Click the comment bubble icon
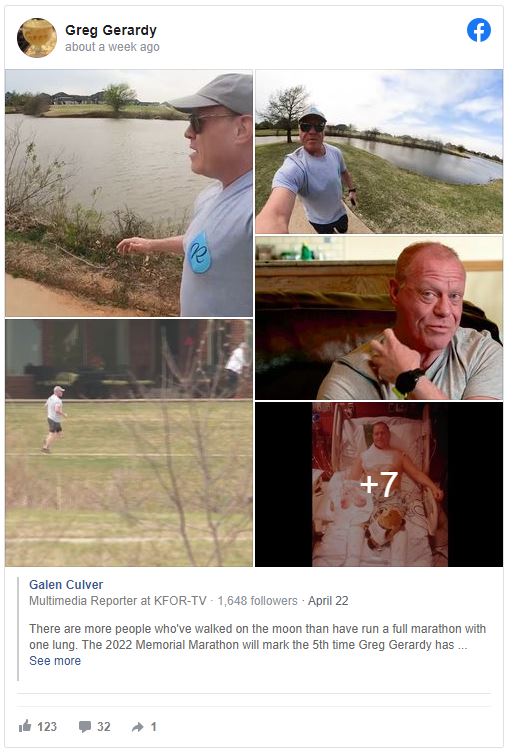The width and height of the screenshot is (514, 756). (85, 727)
